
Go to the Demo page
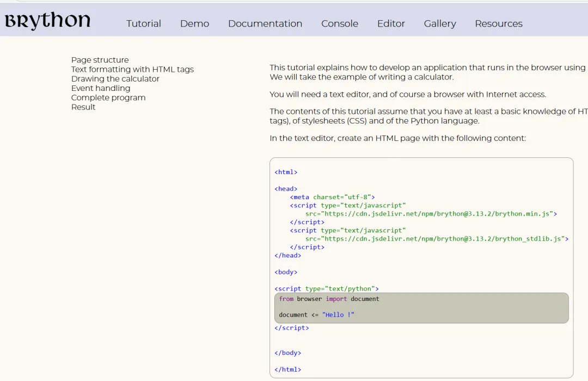tap(194, 23)
